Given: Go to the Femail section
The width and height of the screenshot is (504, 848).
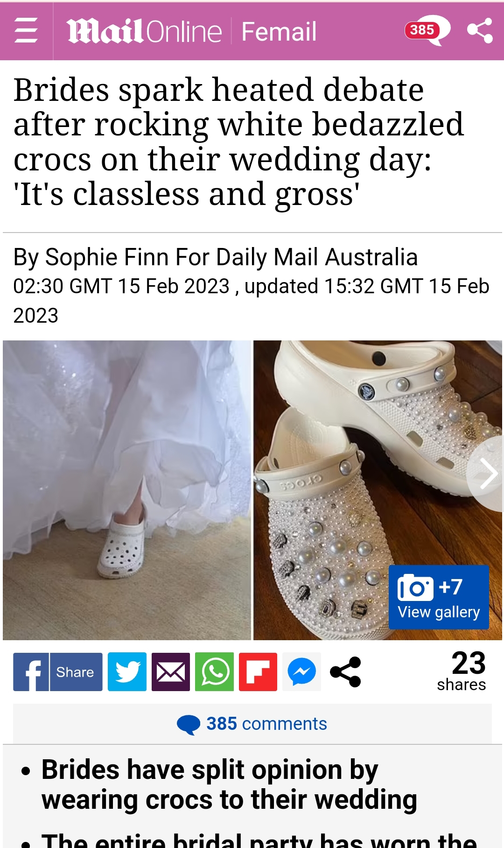Looking at the screenshot, I should pyautogui.click(x=279, y=32).
